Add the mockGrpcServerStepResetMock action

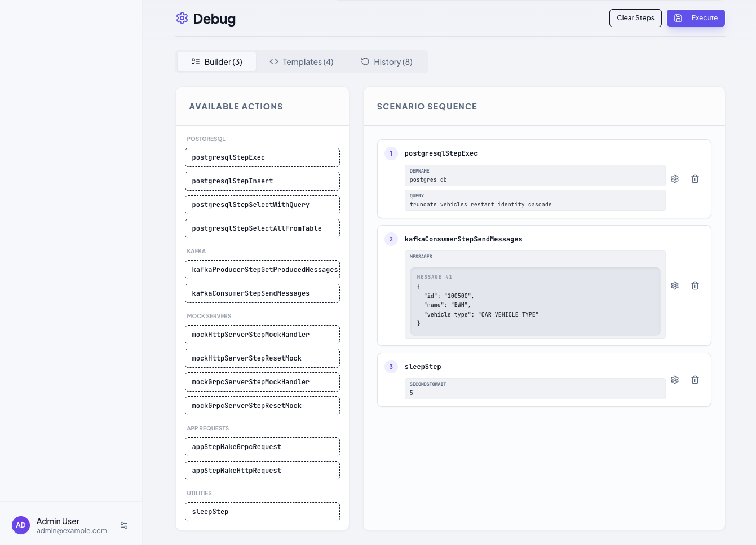(262, 406)
